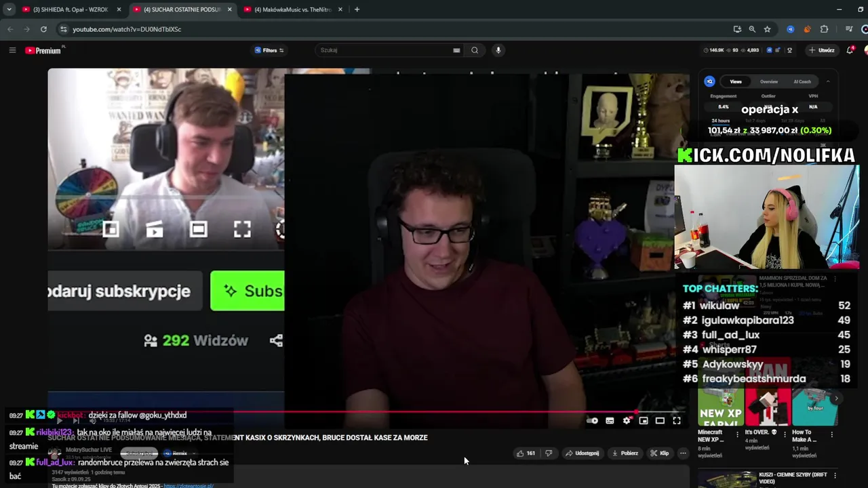Open the tab search dropdown arrow

(x=9, y=9)
